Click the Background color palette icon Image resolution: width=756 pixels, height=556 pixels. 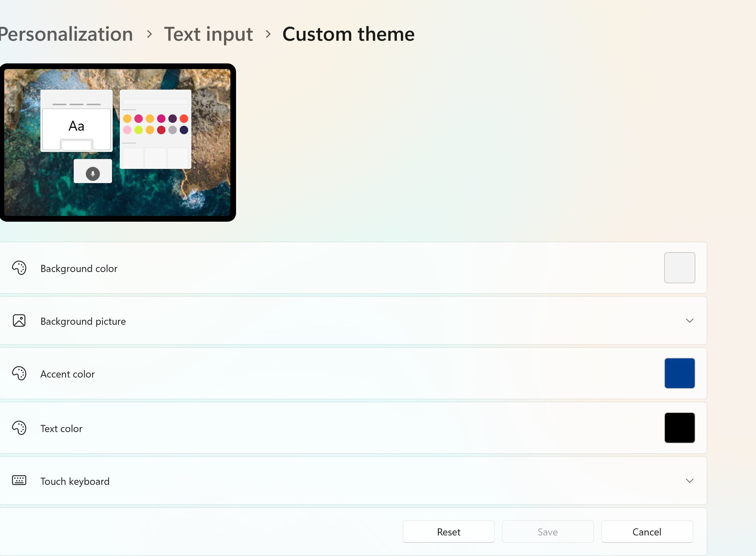coord(19,268)
